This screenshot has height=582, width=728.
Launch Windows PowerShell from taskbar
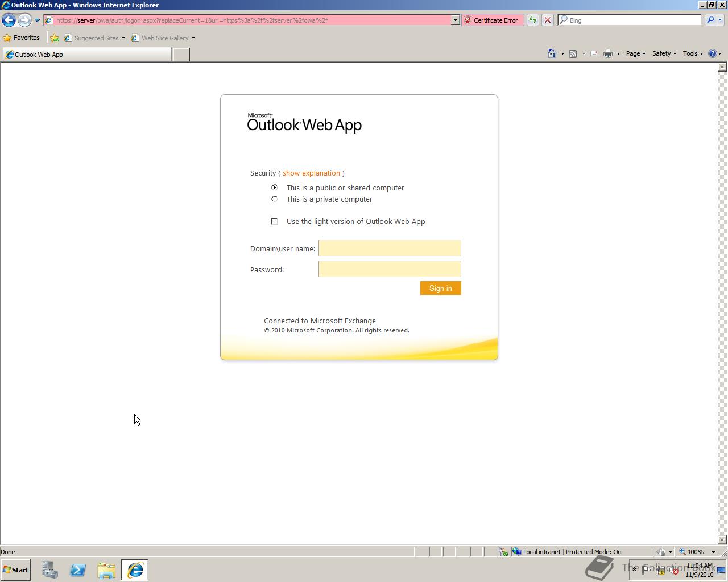(x=78, y=570)
